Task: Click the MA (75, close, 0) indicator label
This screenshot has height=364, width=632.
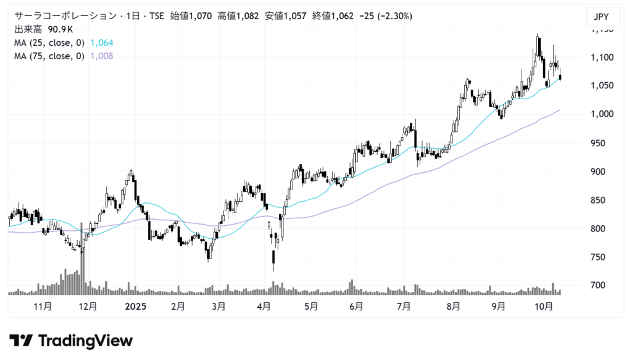Action: [x=50, y=56]
